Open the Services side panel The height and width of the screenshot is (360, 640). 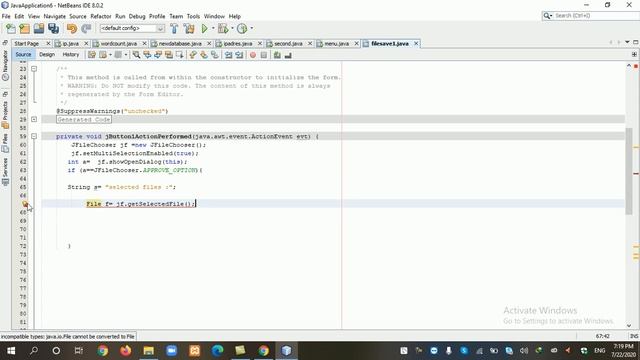(5, 172)
